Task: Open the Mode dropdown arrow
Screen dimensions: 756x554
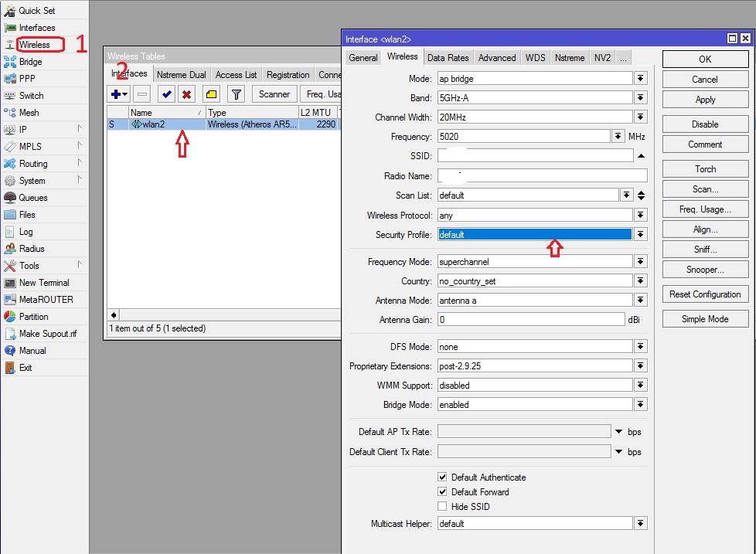Action: [640, 79]
